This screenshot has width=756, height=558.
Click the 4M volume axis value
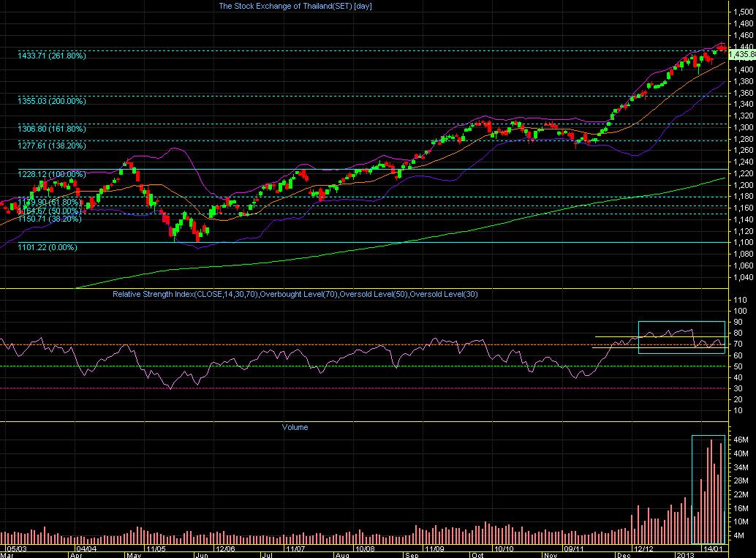pyautogui.click(x=739, y=536)
